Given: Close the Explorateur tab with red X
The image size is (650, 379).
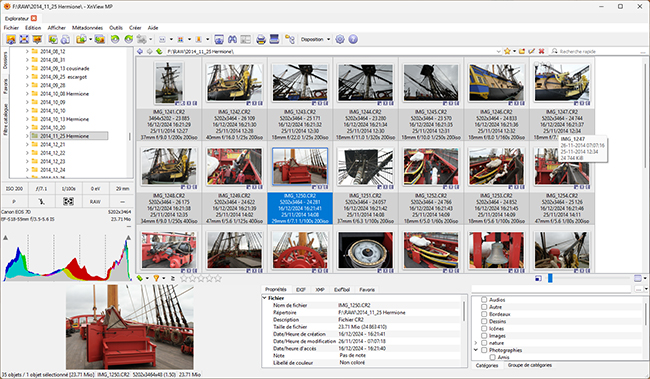Looking at the screenshot, I should coord(34,18).
